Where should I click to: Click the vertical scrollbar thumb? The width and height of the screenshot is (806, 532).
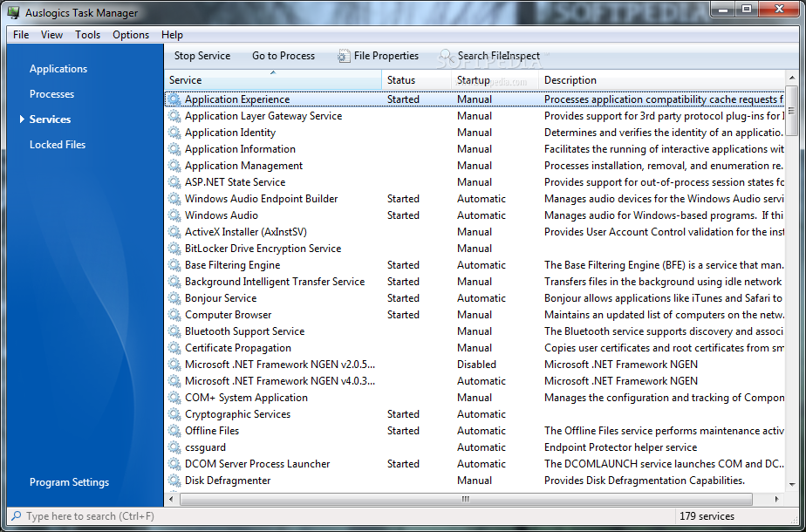click(791, 110)
